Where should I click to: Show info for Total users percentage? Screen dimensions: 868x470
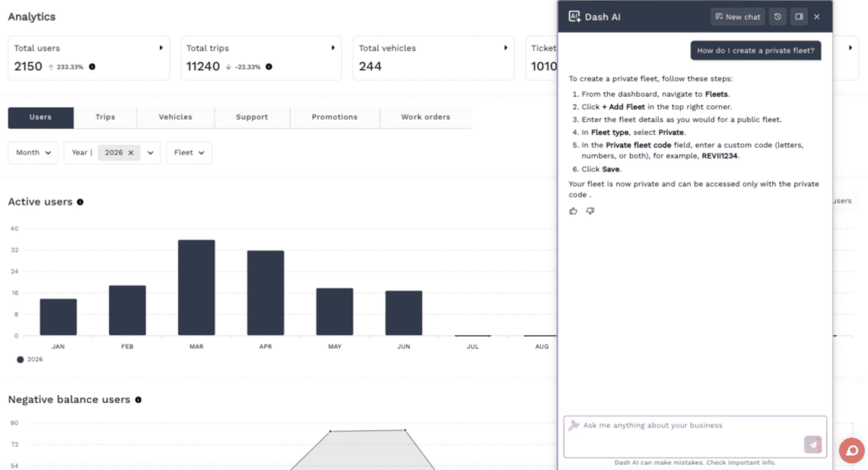[x=92, y=66]
